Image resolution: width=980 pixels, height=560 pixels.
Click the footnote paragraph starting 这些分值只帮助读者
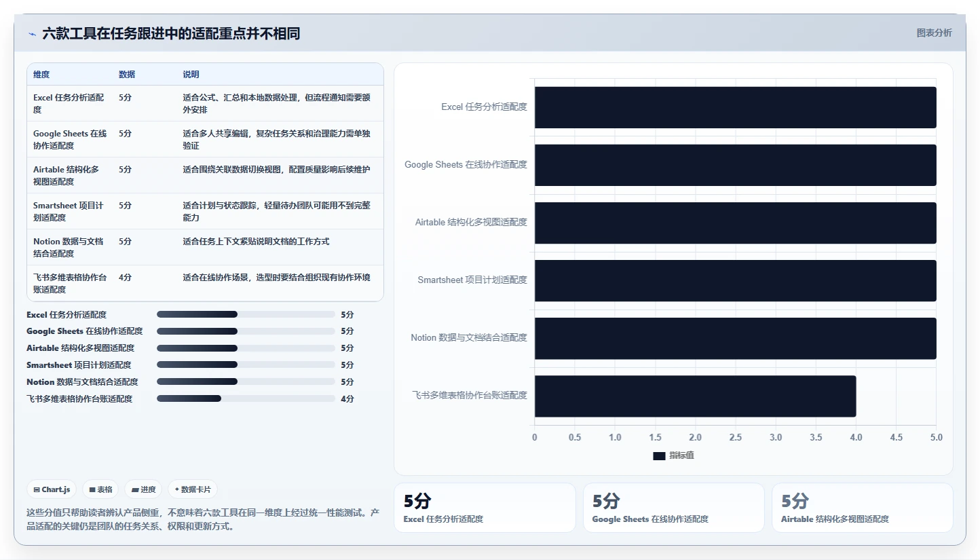point(202,519)
